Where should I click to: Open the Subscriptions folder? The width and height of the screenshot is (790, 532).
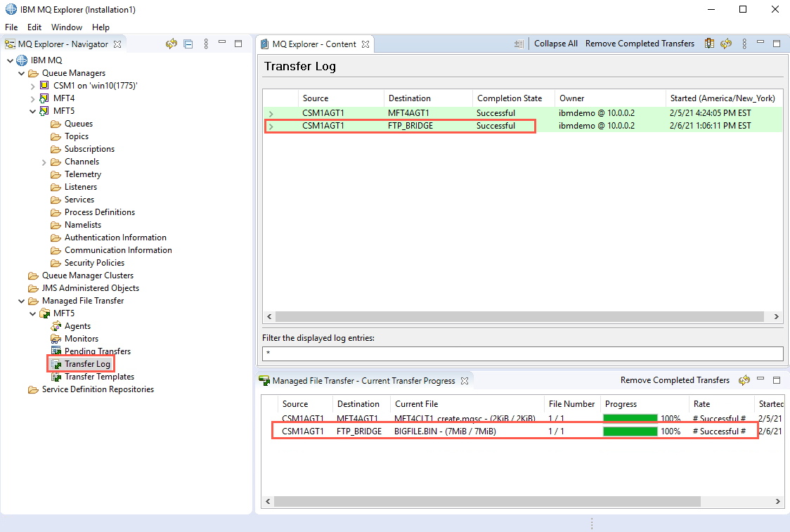click(89, 148)
